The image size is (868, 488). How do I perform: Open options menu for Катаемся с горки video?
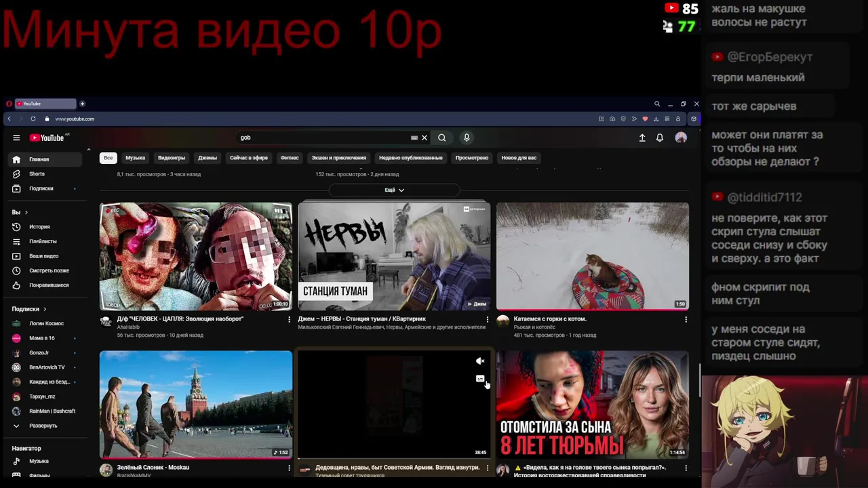tap(686, 319)
